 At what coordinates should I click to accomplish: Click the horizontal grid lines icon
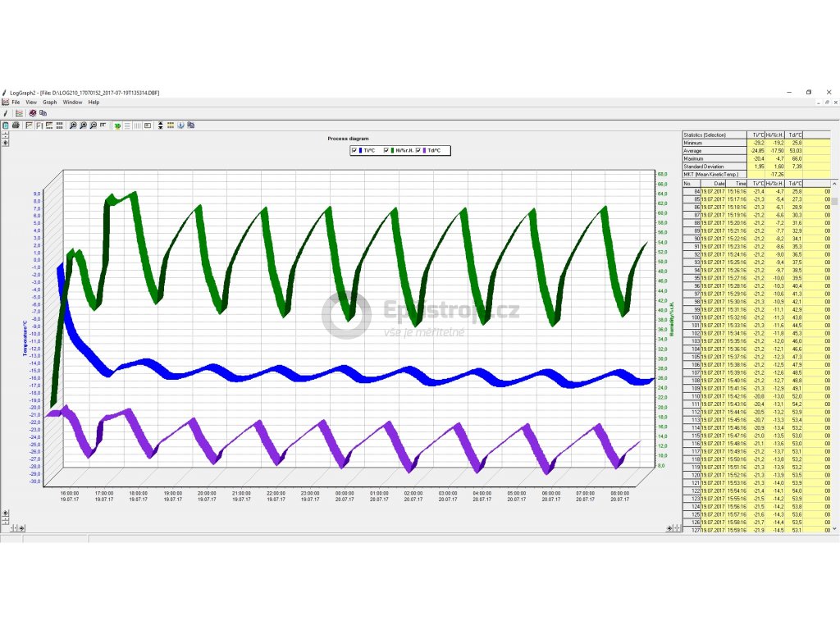click(x=127, y=126)
